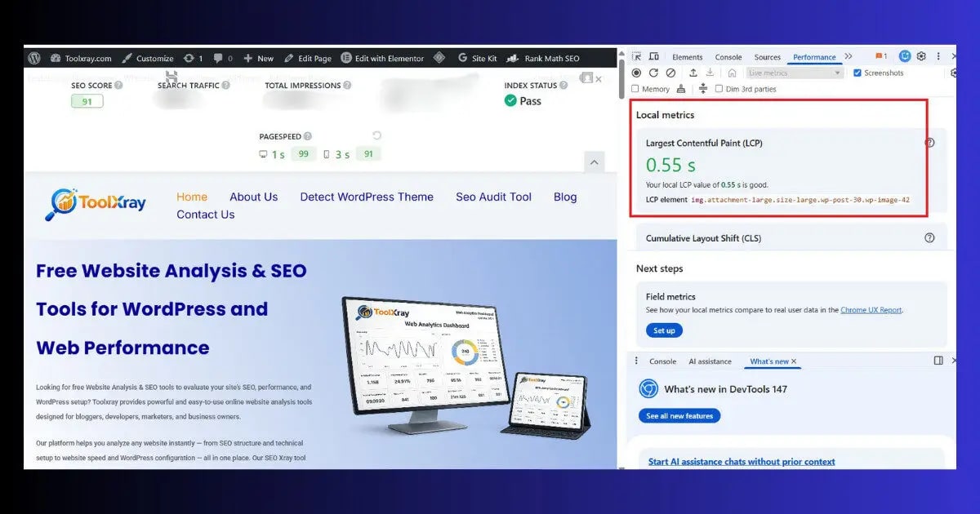Show more DevTools tabs chevron
Screen dimensions: 980x514
click(849, 56)
